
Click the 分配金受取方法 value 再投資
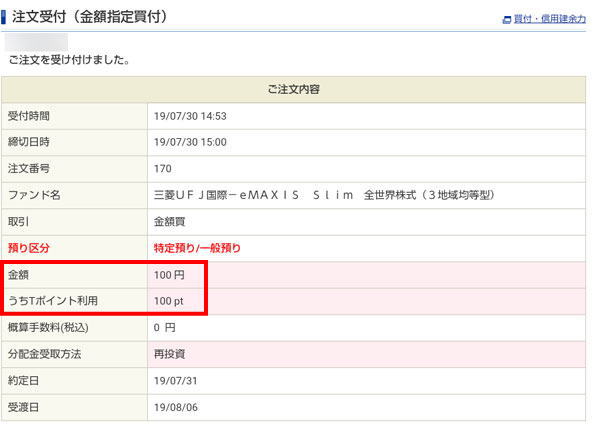(x=168, y=354)
